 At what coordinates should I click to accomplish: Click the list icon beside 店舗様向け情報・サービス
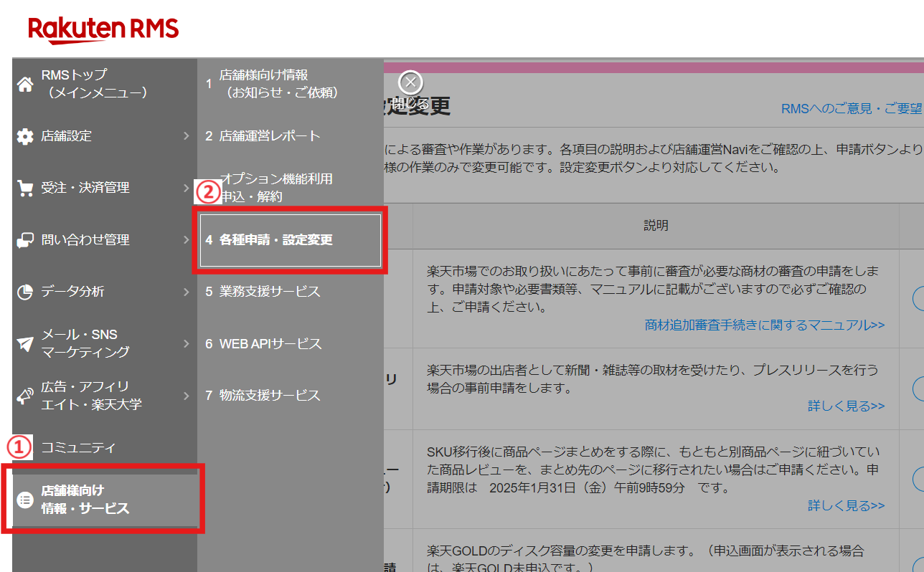25,500
